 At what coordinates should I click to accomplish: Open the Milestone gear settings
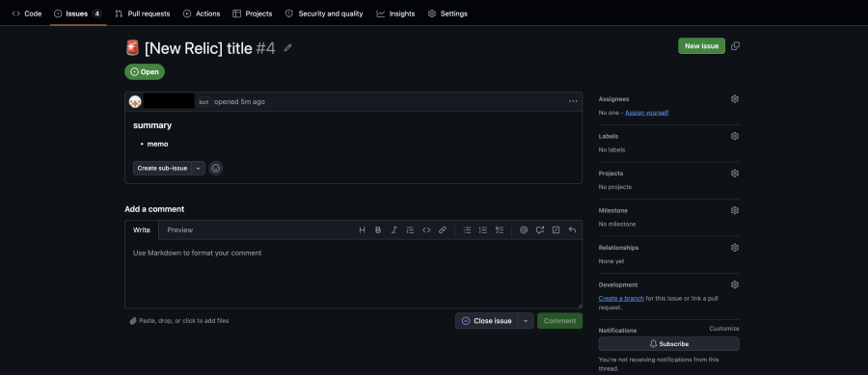[735, 210]
